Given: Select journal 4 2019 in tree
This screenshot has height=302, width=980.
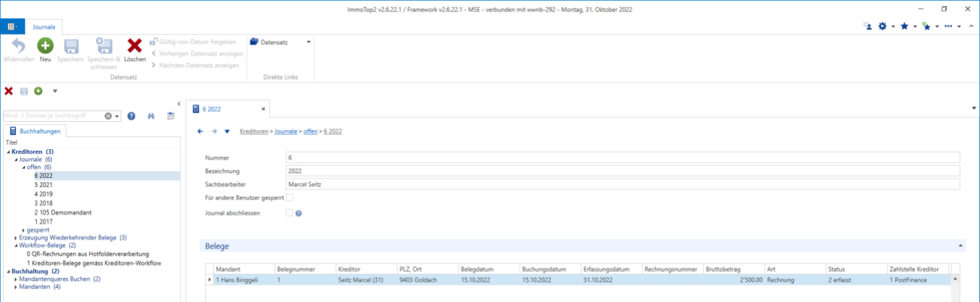Looking at the screenshot, I should (x=44, y=194).
